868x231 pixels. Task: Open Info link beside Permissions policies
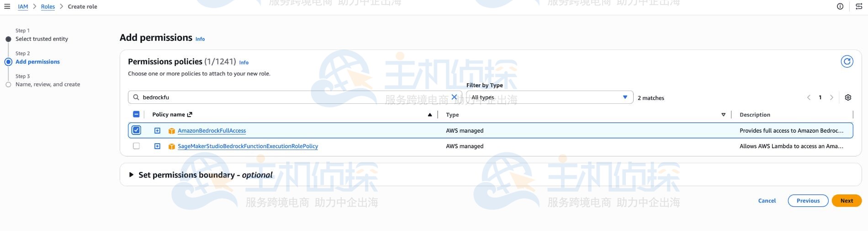tap(244, 63)
